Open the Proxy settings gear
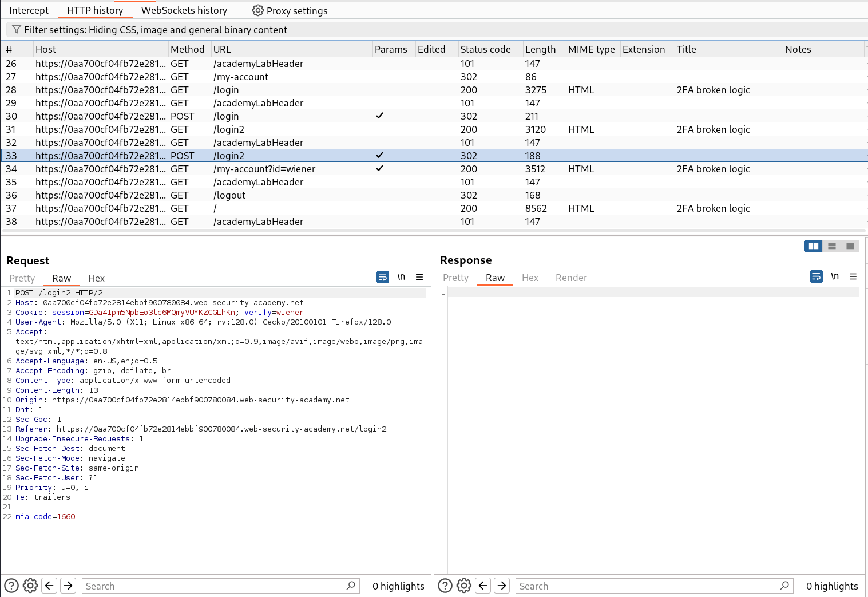This screenshot has height=597, width=868. (257, 10)
